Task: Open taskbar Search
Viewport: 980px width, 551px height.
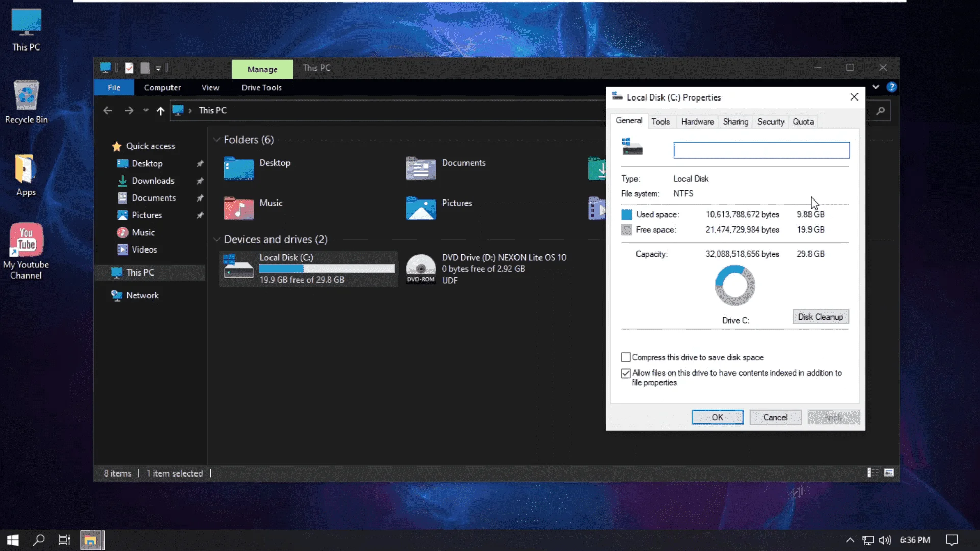Action: tap(39, 540)
